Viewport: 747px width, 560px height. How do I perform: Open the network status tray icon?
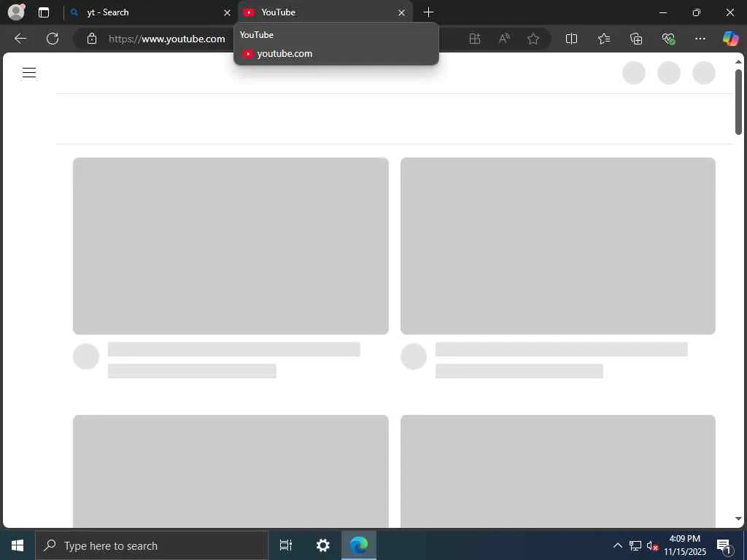(x=635, y=545)
